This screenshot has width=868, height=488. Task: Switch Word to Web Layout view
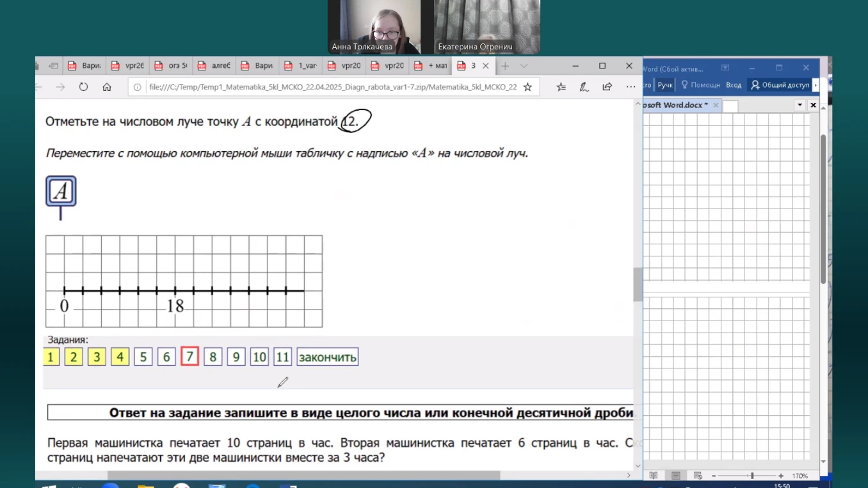698,476
